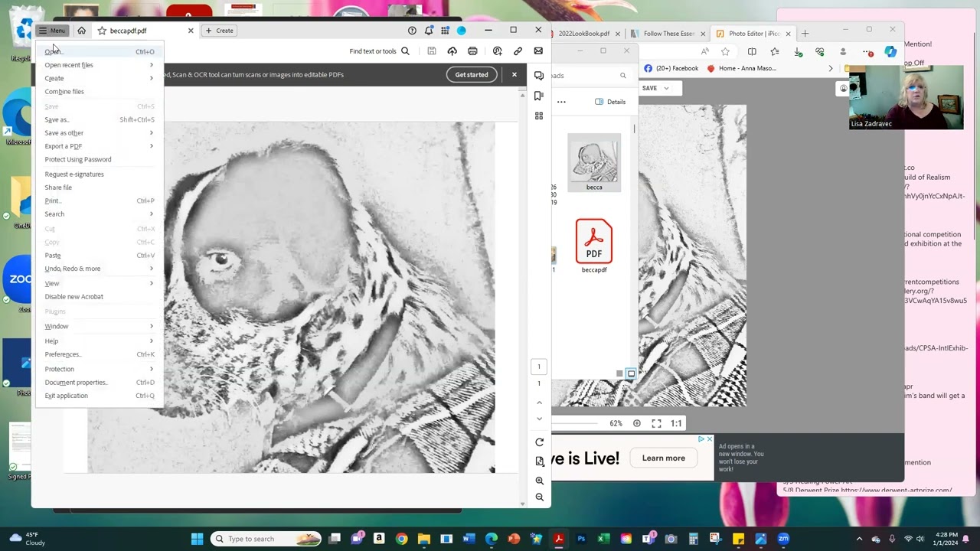Open Document properties...
Screen dimensions: 980x551
pyautogui.click(x=100, y=383)
